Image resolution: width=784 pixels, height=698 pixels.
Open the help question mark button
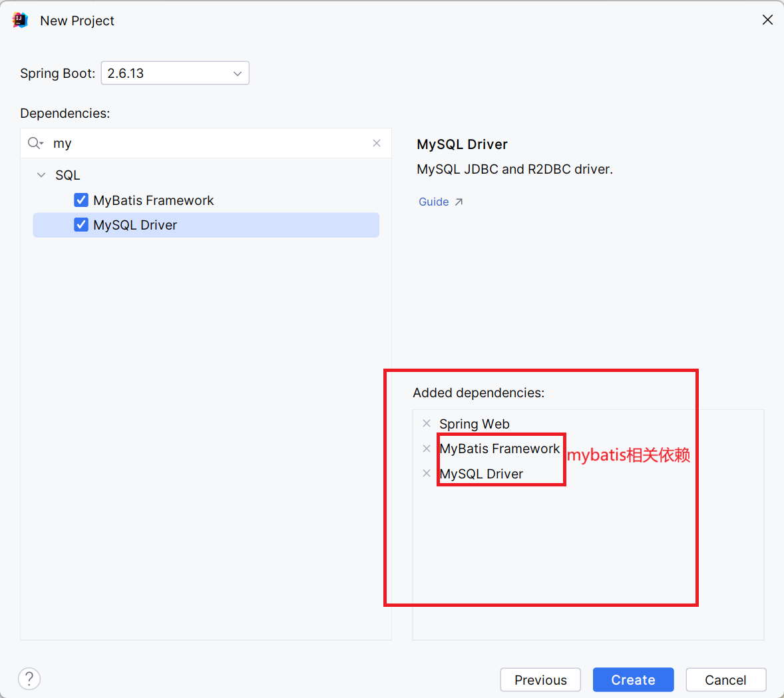pos(29,679)
